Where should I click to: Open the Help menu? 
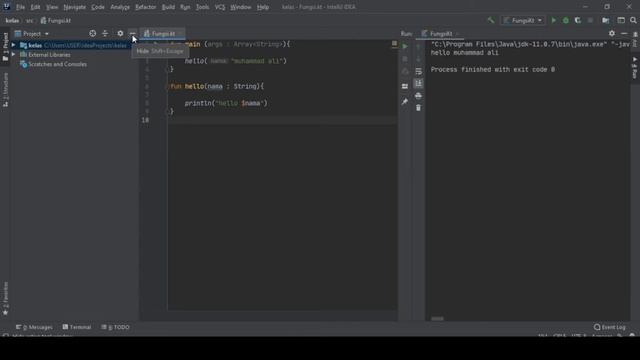click(263, 7)
